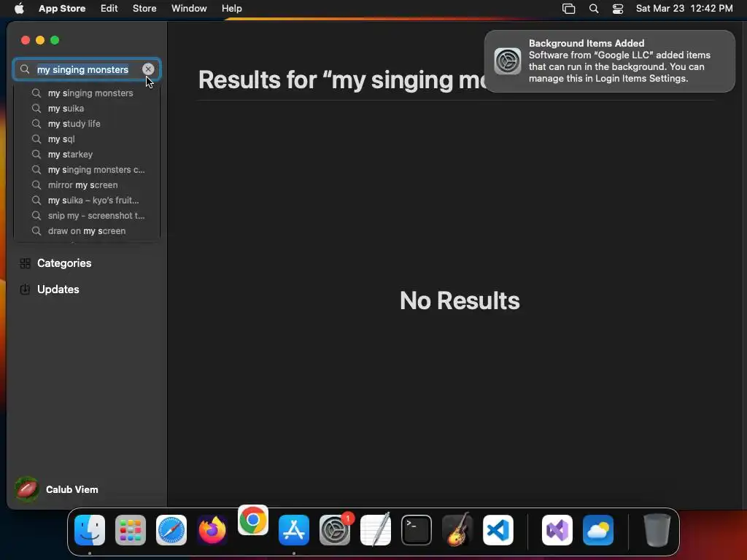Select "snip my - screenshot t..." suggestion
Image resolution: width=747 pixels, height=560 pixels.
coord(87,215)
